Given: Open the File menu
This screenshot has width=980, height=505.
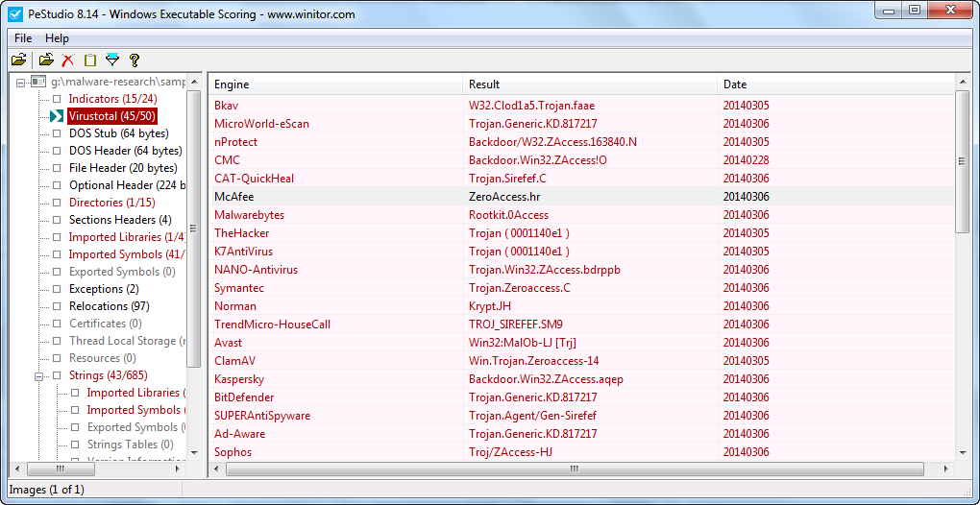Looking at the screenshot, I should click(23, 38).
